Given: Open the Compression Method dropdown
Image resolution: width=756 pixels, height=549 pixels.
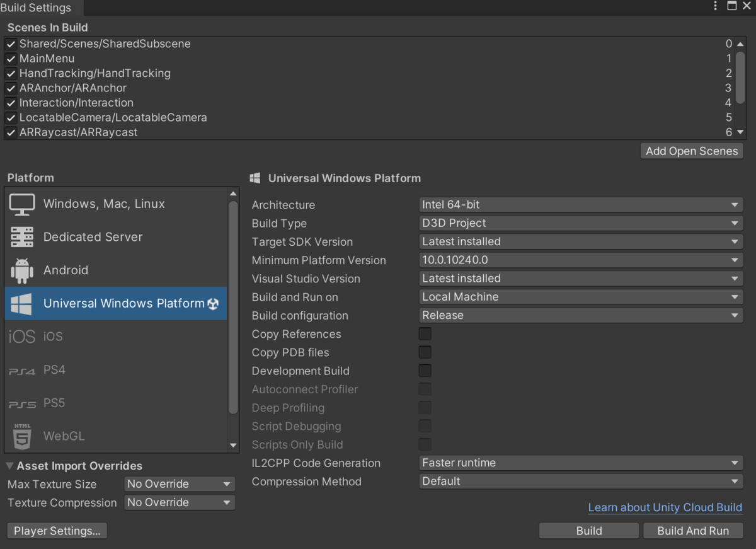Looking at the screenshot, I should coord(581,482).
